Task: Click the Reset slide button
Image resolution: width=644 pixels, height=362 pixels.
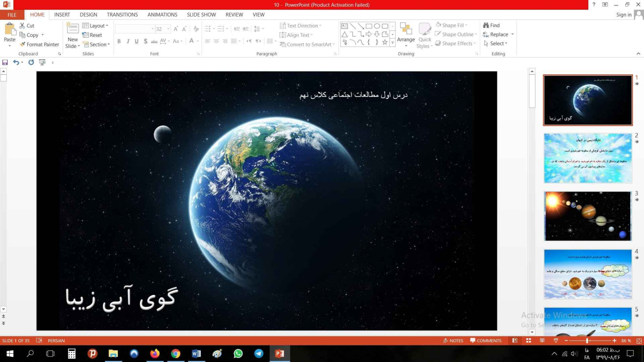Action: click(92, 35)
